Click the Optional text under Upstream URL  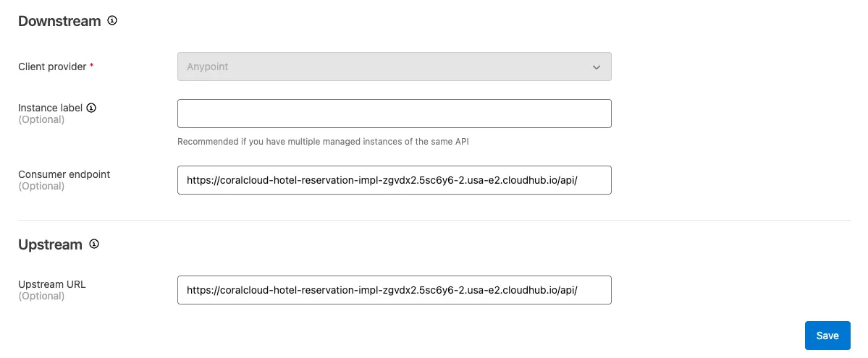(x=41, y=296)
